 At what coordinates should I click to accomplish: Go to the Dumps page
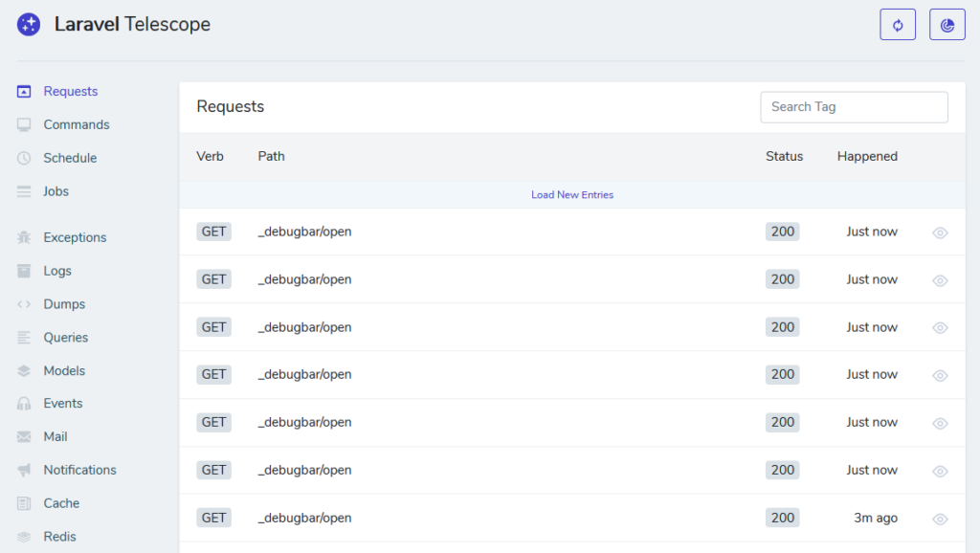[x=64, y=304]
